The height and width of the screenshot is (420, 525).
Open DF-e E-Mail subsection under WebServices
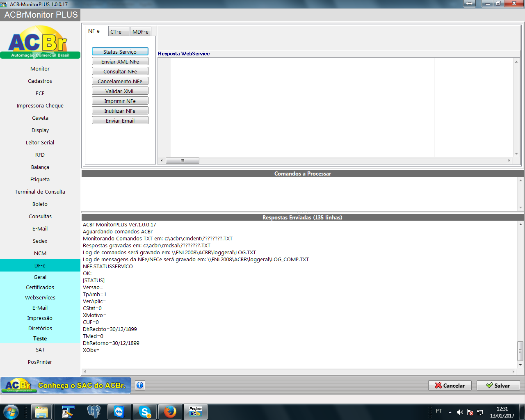(40, 308)
